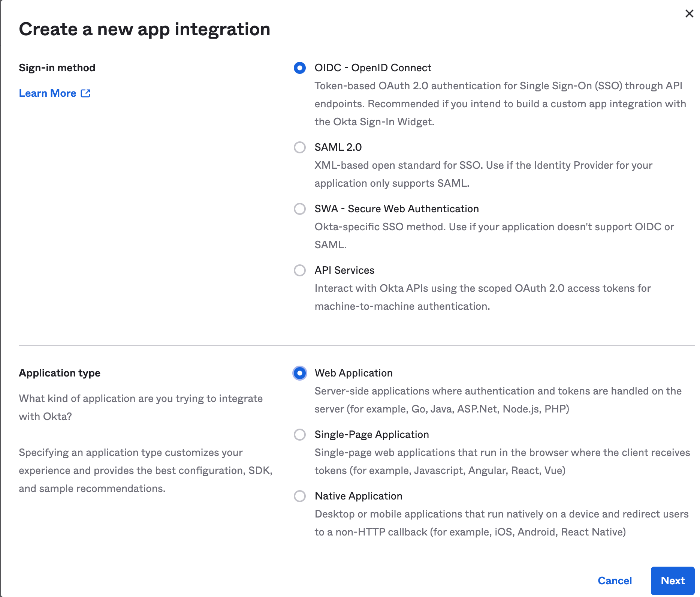Click the Native Application label text

coord(358,496)
